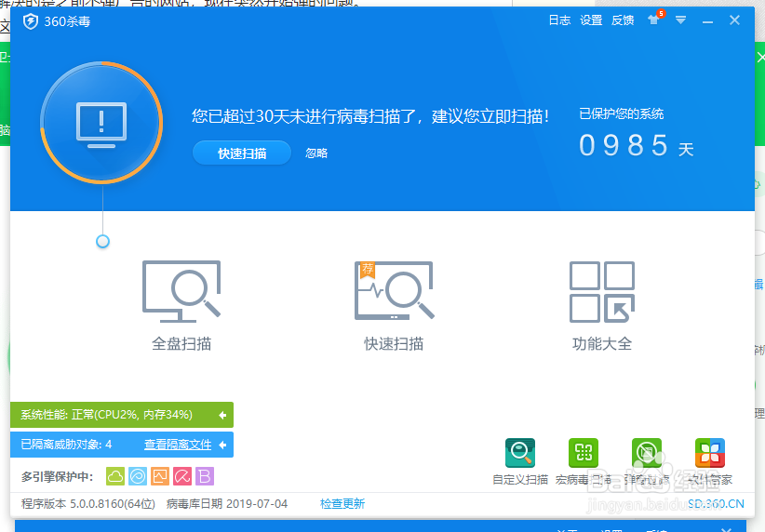Open 自定义扫描 custom scan icon
Screen dimensions: 765x532
click(x=520, y=453)
